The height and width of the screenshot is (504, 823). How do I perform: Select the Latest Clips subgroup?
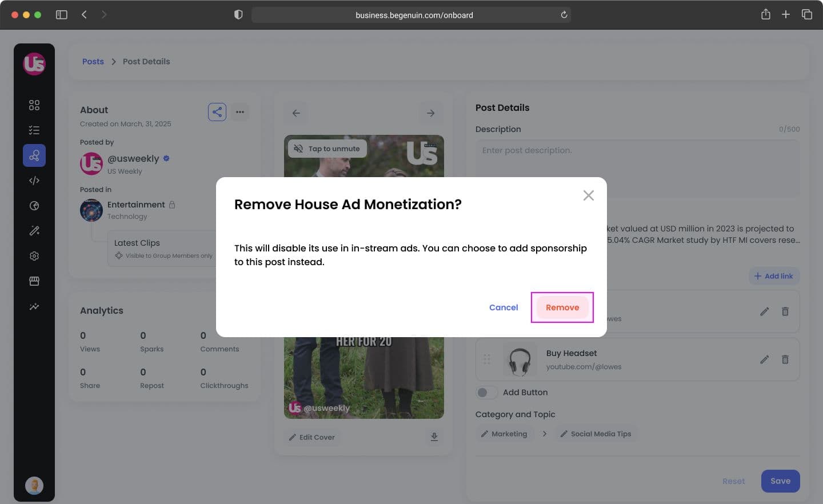click(162, 249)
